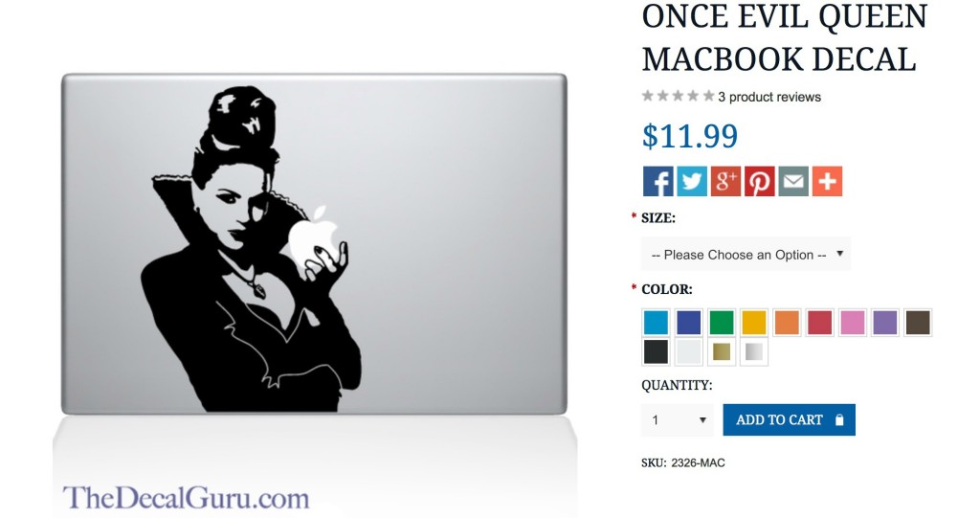Open the Quantity dropdown
Viewport: 980px width, 518px height.
(x=677, y=419)
